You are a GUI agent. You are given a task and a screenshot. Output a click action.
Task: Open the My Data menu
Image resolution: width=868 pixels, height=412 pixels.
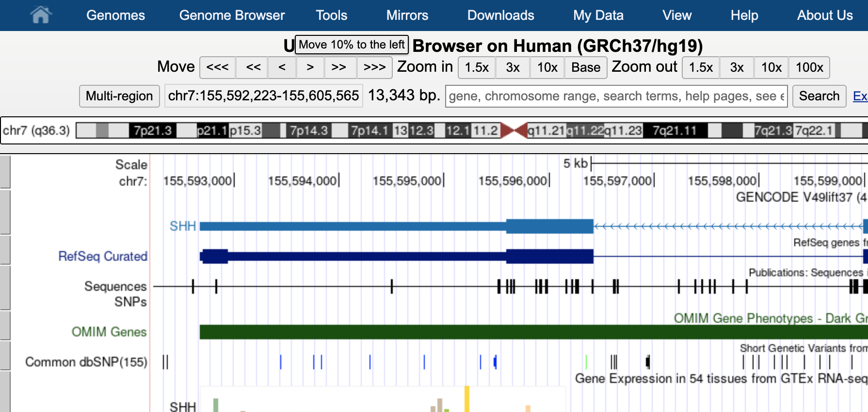(x=598, y=16)
